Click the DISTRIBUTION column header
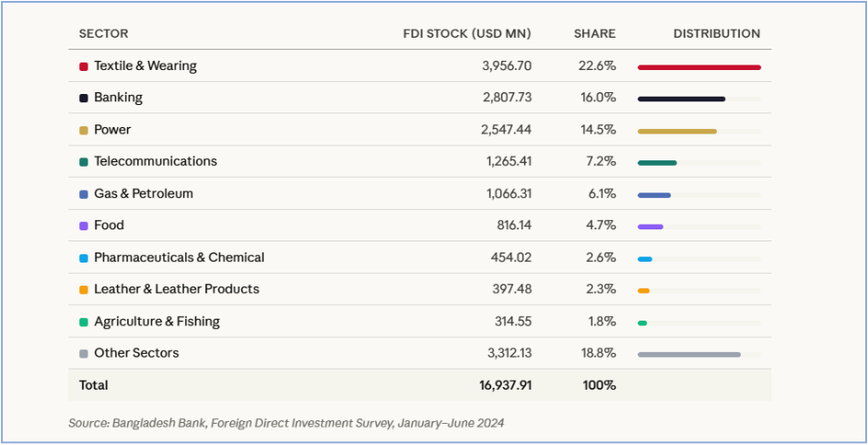 [x=716, y=34]
